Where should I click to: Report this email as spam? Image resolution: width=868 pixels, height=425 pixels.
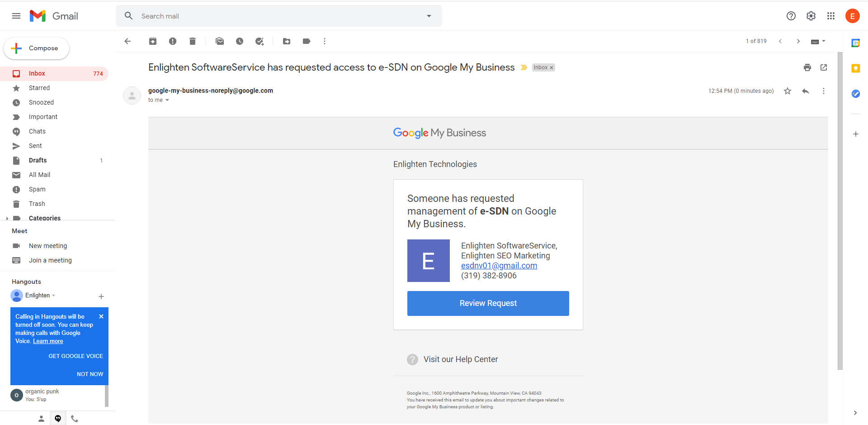point(173,41)
